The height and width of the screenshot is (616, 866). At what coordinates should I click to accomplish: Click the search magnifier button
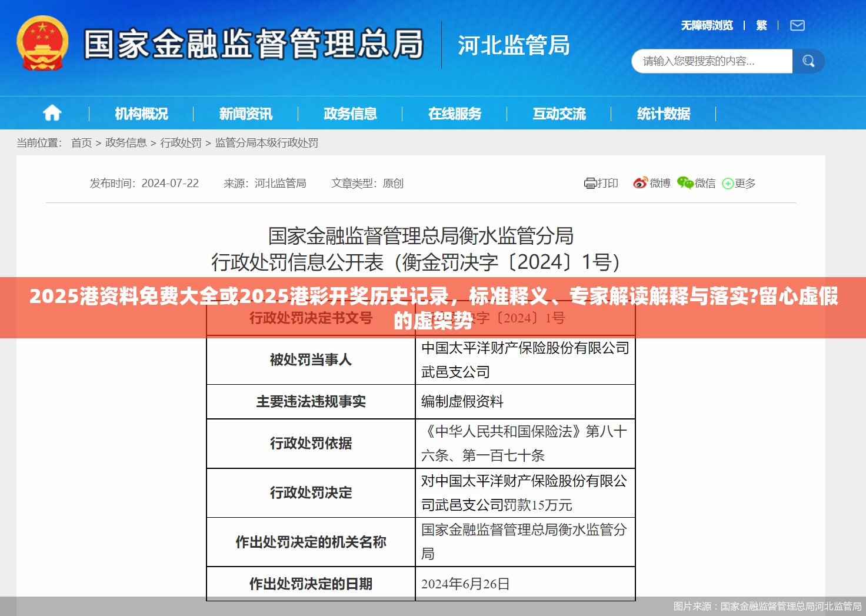point(808,61)
